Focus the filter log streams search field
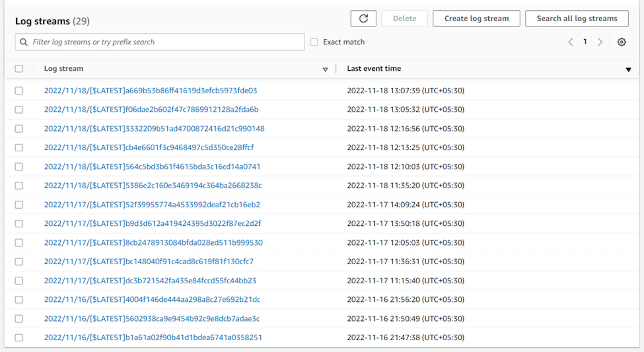644x352 pixels. (x=160, y=42)
